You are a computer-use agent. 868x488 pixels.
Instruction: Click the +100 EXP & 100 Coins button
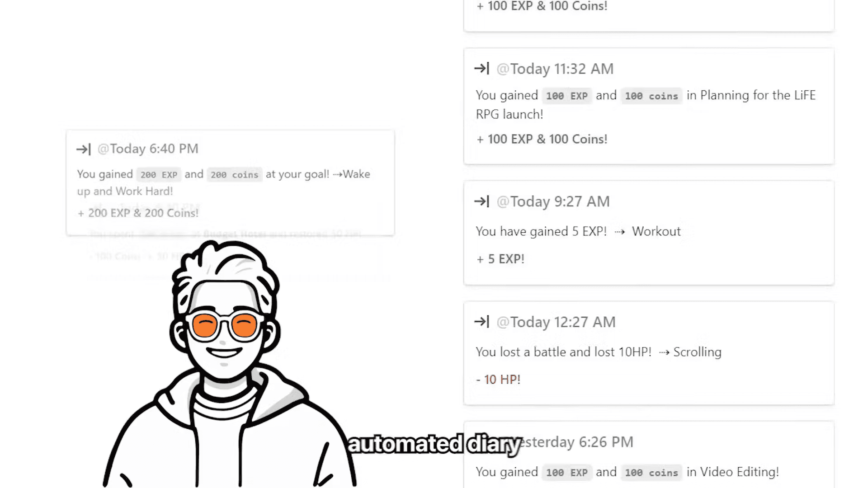(541, 6)
